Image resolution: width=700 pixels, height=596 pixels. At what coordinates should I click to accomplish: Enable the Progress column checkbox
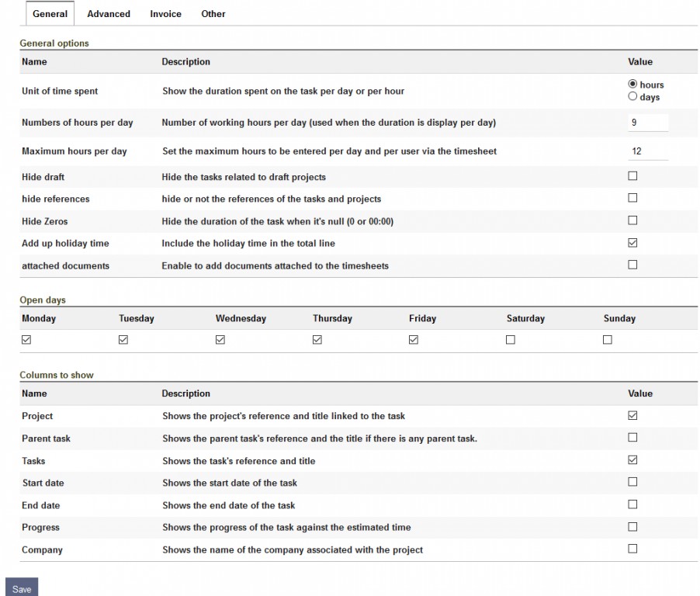[632, 527]
